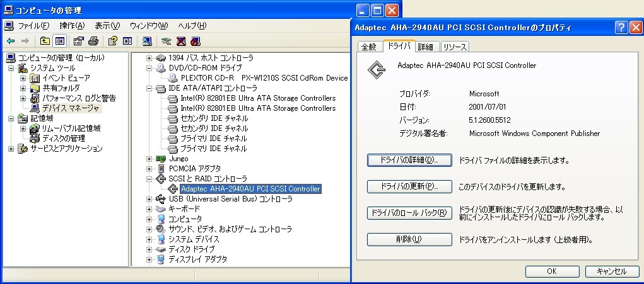Open the 操作(A) menu

point(72,26)
